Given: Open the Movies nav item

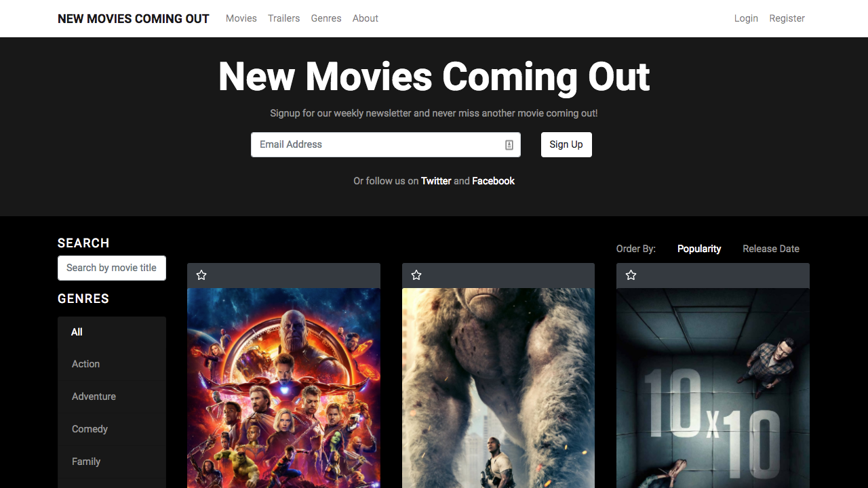Looking at the screenshot, I should tap(241, 18).
